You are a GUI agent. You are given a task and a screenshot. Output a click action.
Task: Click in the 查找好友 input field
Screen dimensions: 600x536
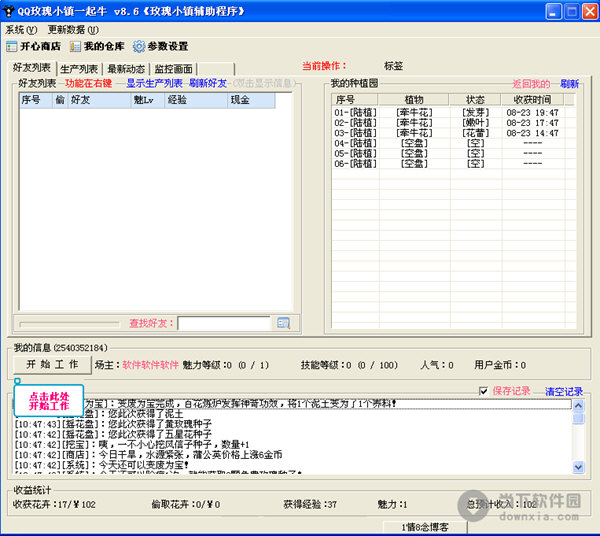click(224, 323)
